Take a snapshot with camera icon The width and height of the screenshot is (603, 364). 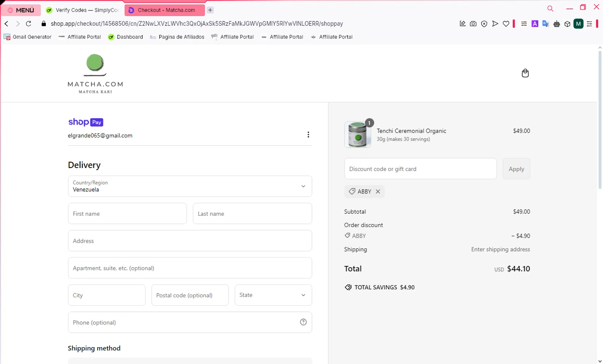coord(473,24)
